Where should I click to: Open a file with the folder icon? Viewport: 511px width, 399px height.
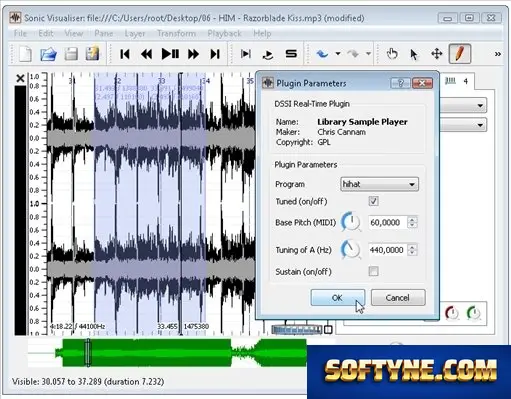[48, 54]
